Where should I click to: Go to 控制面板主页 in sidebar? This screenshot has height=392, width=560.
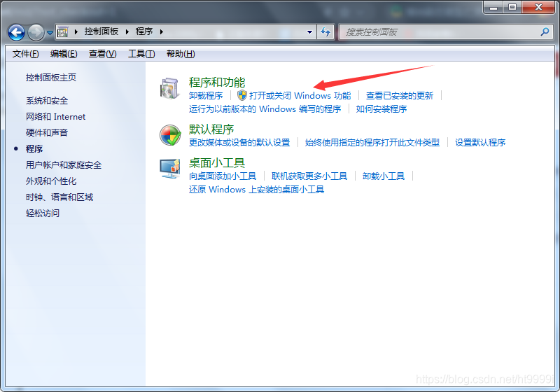coord(51,78)
